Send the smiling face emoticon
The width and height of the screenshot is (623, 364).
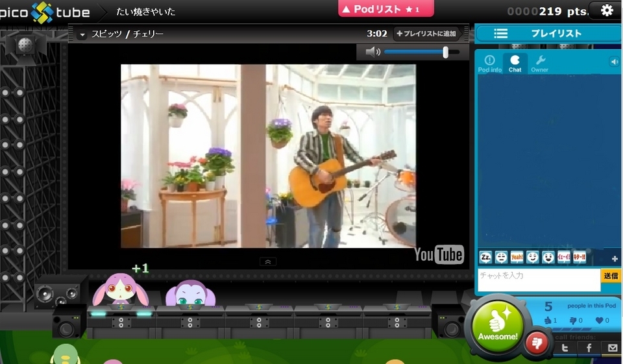[532, 258]
